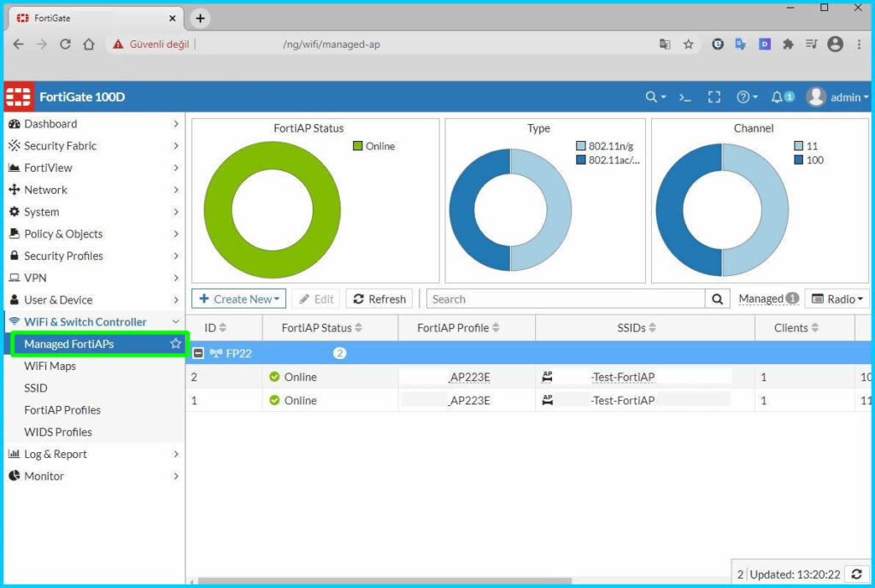Open a new browser tab
The image size is (875, 588).
[200, 19]
